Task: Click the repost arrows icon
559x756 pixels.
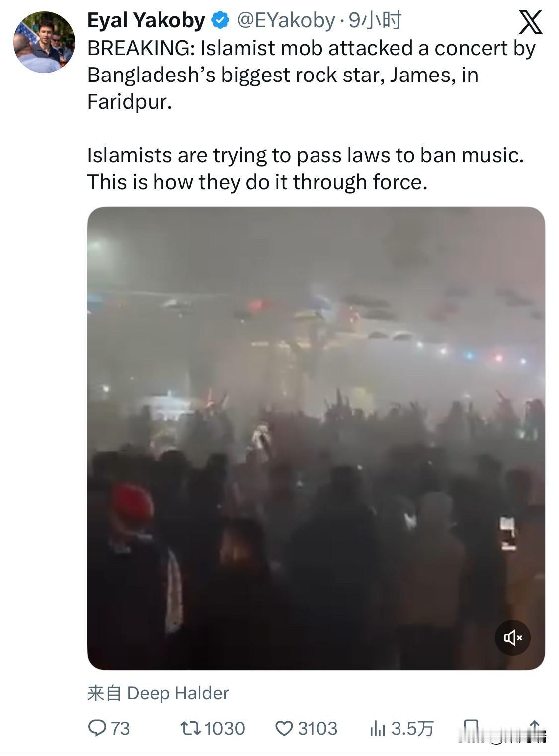Action: point(191,729)
